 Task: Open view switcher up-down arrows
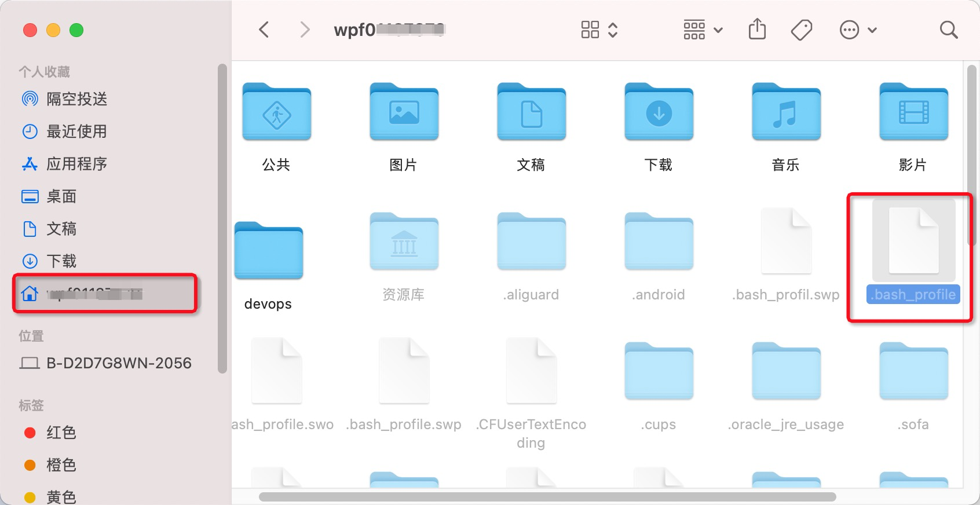(613, 30)
